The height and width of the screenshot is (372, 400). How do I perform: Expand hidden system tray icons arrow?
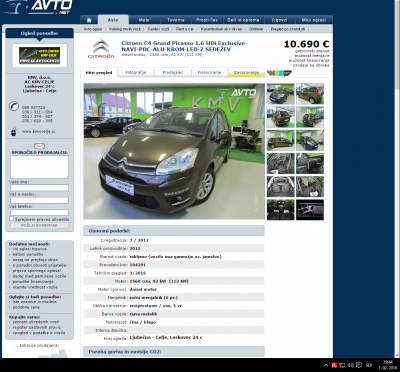[x=327, y=364]
